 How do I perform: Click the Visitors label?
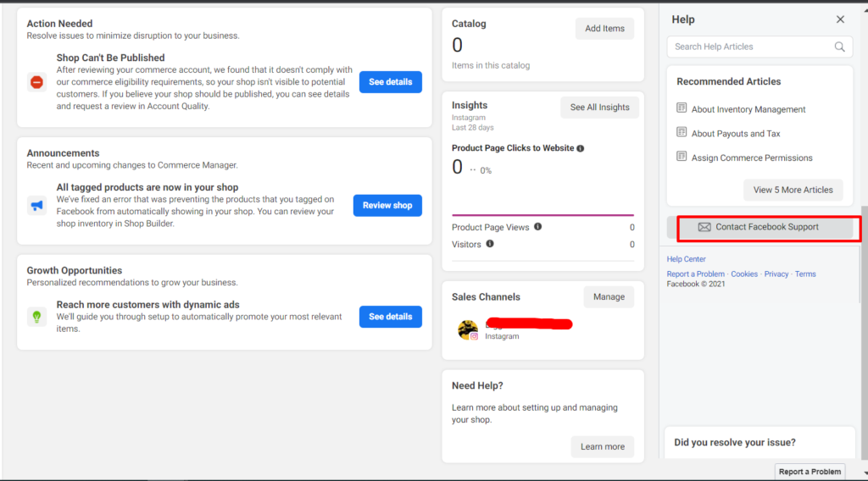[466, 245]
